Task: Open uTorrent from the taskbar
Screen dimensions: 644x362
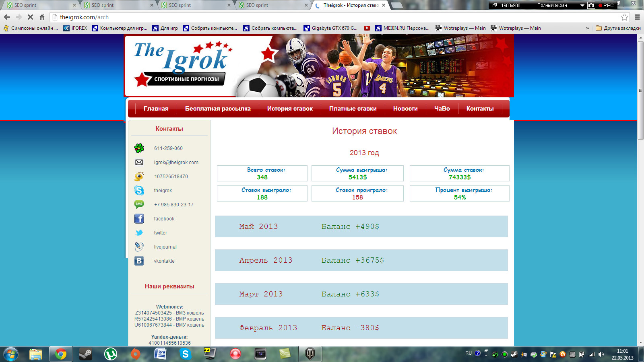Action: [x=110, y=354]
